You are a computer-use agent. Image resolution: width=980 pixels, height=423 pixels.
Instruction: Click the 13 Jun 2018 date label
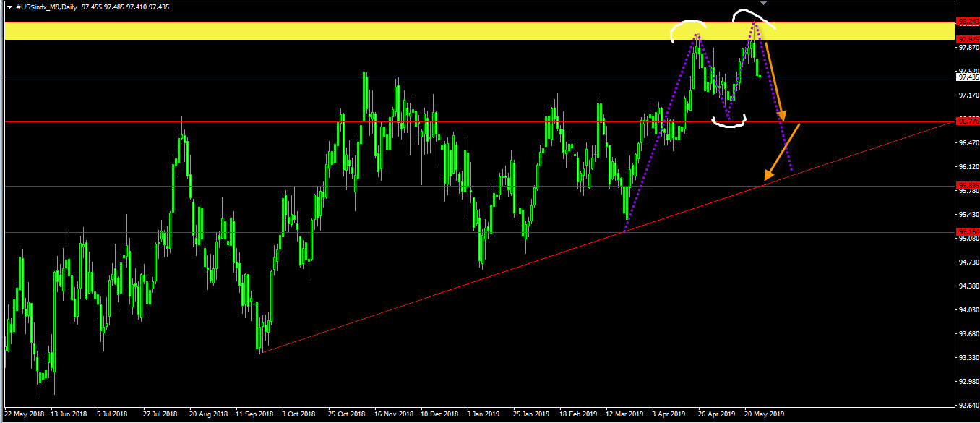pos(71,415)
